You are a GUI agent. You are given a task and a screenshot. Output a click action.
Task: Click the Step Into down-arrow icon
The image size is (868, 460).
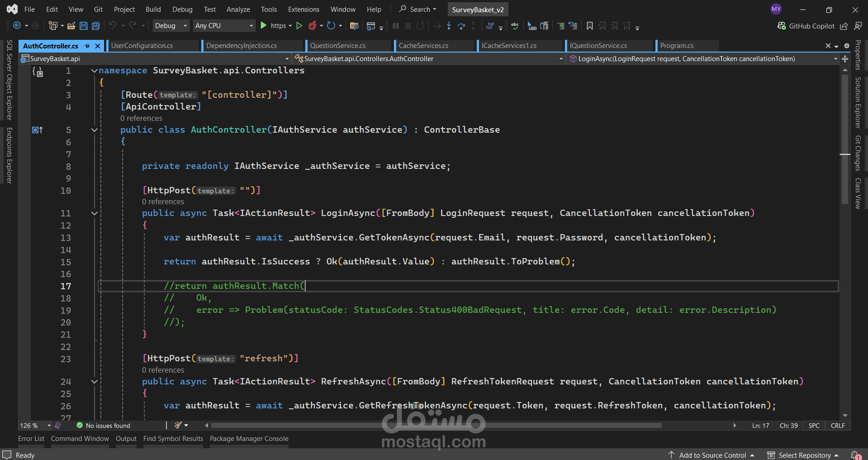coord(449,26)
